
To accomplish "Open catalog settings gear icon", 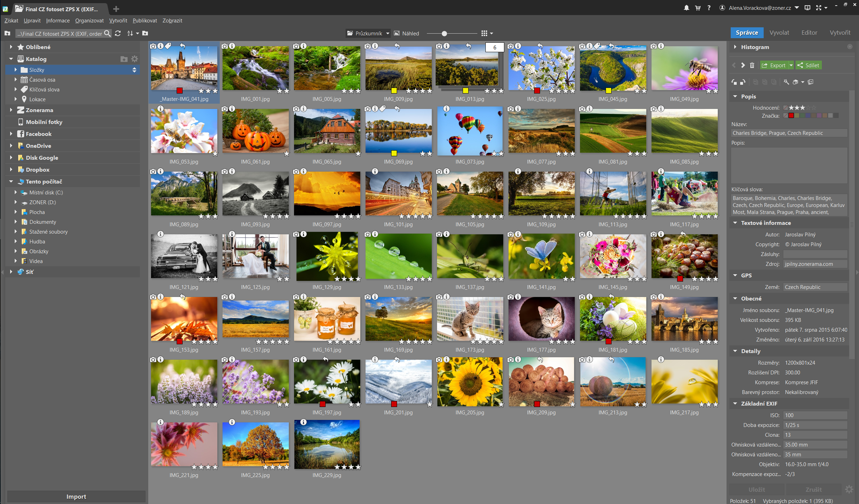I will pos(135,59).
